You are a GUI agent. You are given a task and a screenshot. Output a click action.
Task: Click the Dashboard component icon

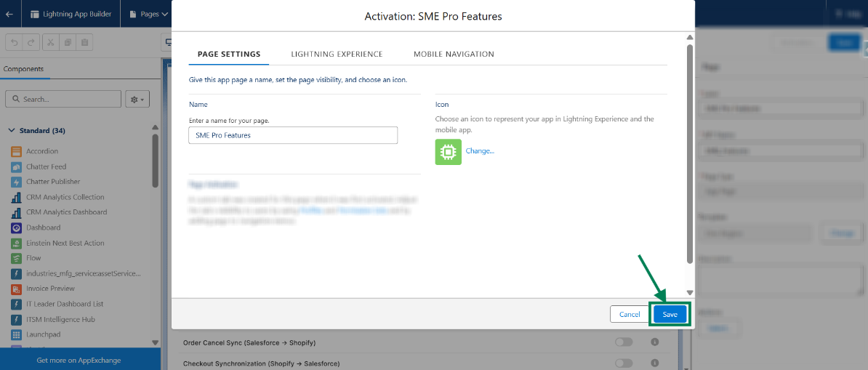coord(17,228)
